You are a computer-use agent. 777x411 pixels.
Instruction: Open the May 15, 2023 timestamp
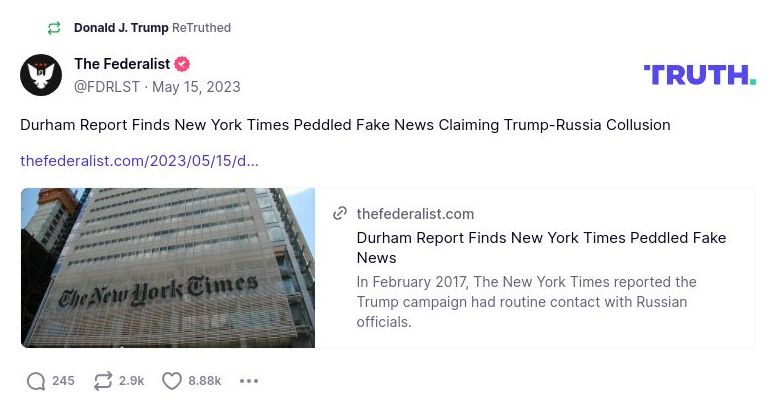pos(196,87)
